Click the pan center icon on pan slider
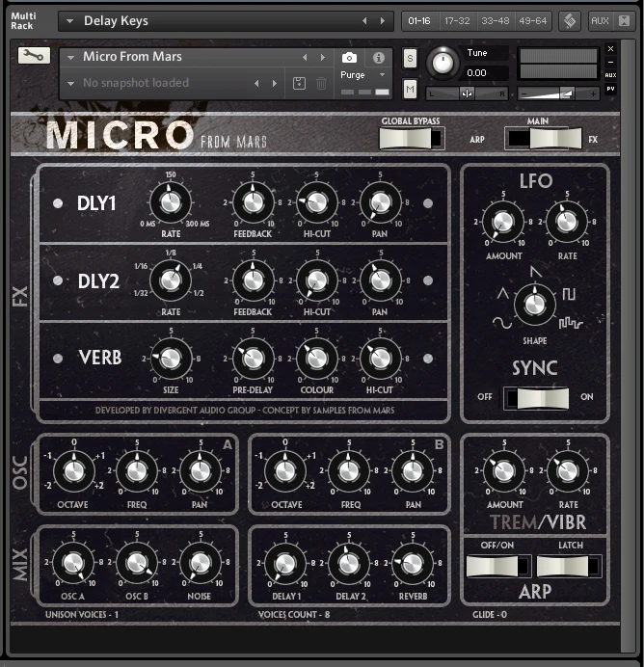 [x=467, y=93]
